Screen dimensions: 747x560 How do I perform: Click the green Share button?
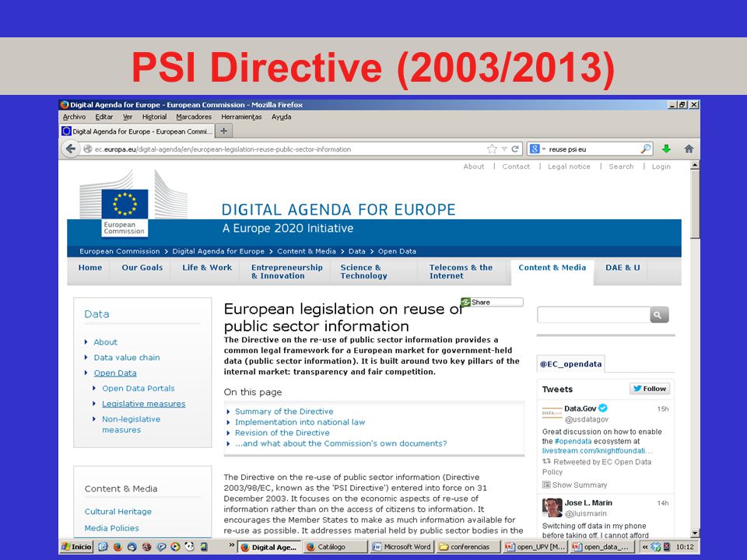tap(492, 302)
